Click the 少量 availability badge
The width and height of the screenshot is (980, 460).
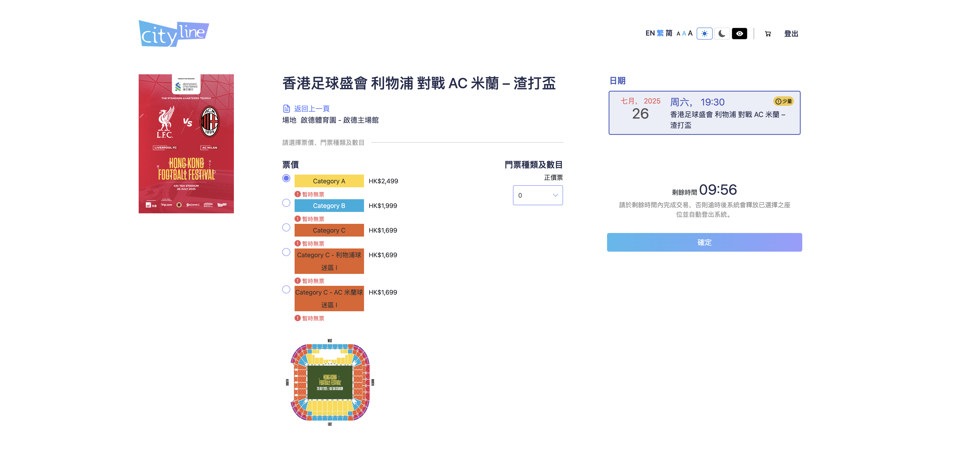click(783, 101)
